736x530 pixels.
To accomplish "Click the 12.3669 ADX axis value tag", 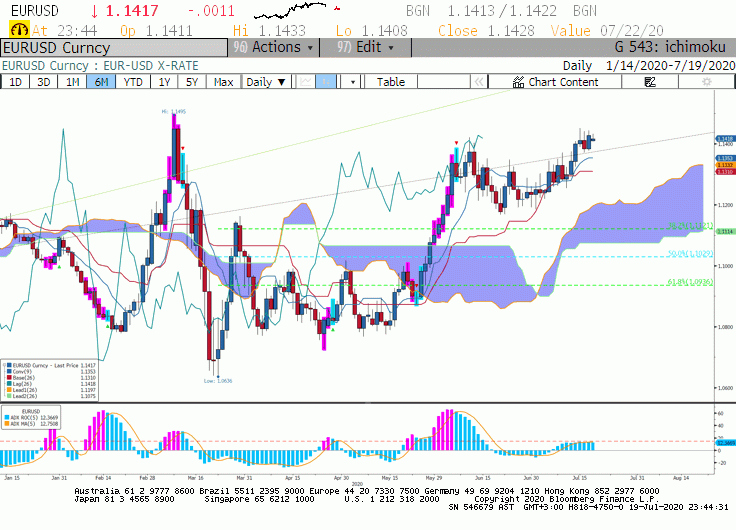I will click(x=725, y=443).
